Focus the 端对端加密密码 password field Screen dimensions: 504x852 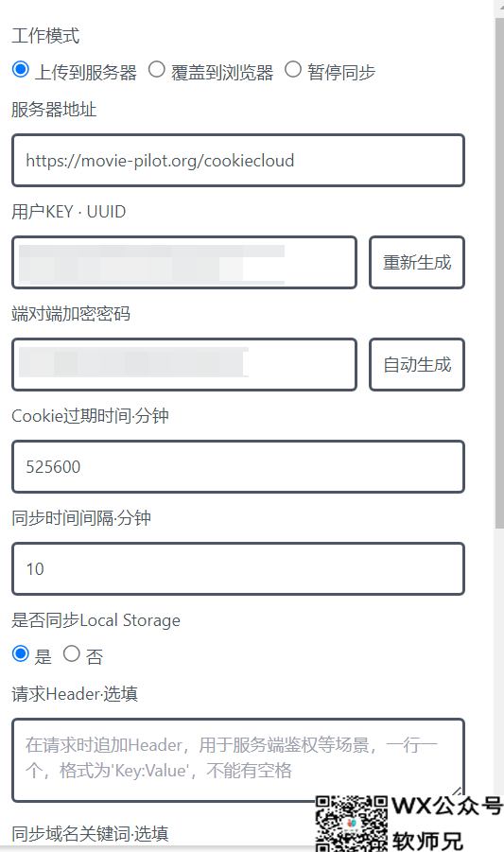pos(184,365)
